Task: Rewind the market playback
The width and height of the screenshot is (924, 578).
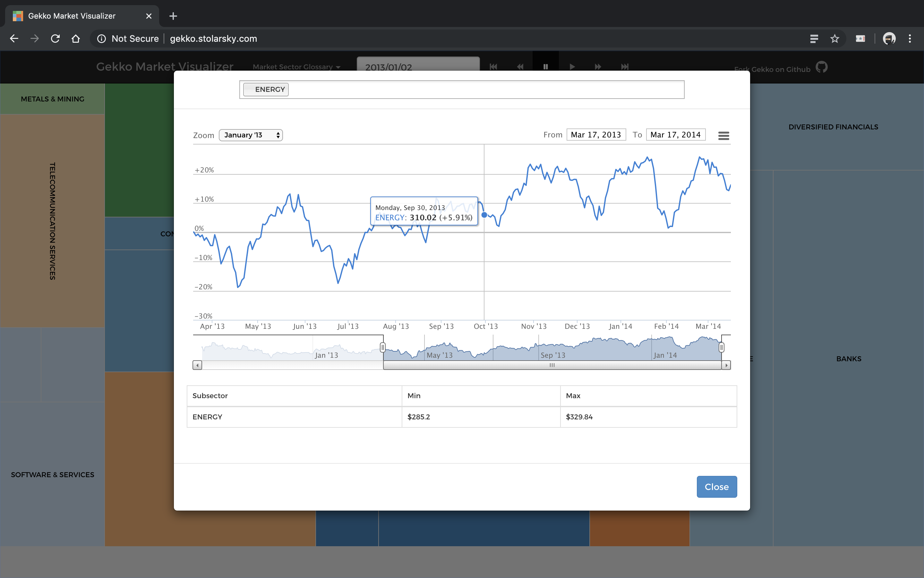Action: coord(520,67)
